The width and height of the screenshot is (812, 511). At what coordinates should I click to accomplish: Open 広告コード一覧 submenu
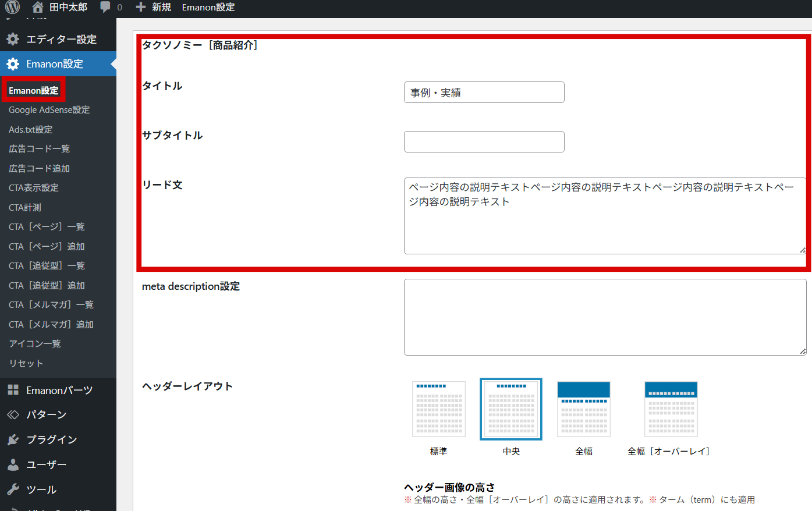39,149
